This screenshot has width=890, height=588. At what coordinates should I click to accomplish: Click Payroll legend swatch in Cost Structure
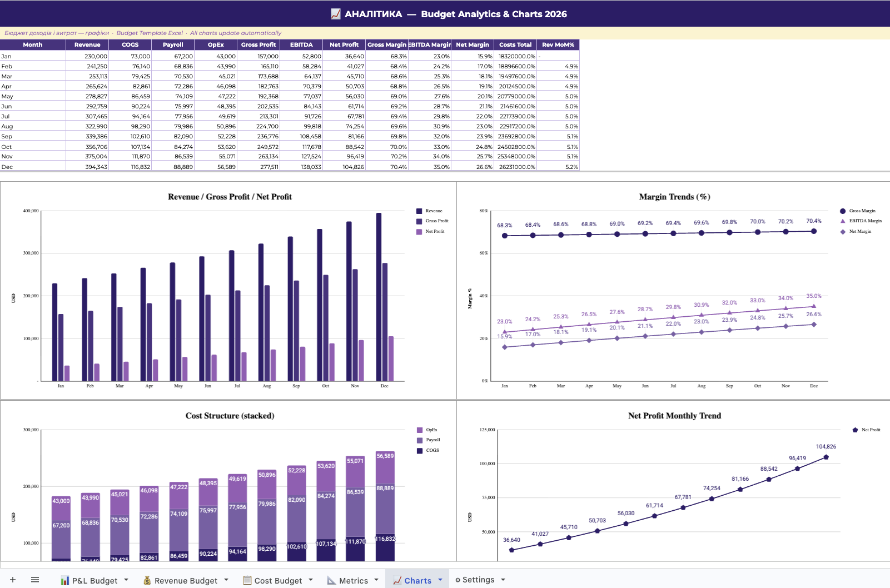[x=420, y=440]
